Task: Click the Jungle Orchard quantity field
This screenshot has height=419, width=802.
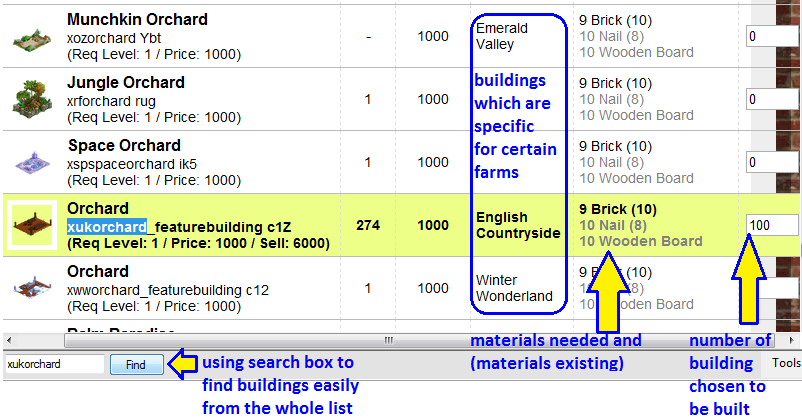Action: click(x=772, y=99)
